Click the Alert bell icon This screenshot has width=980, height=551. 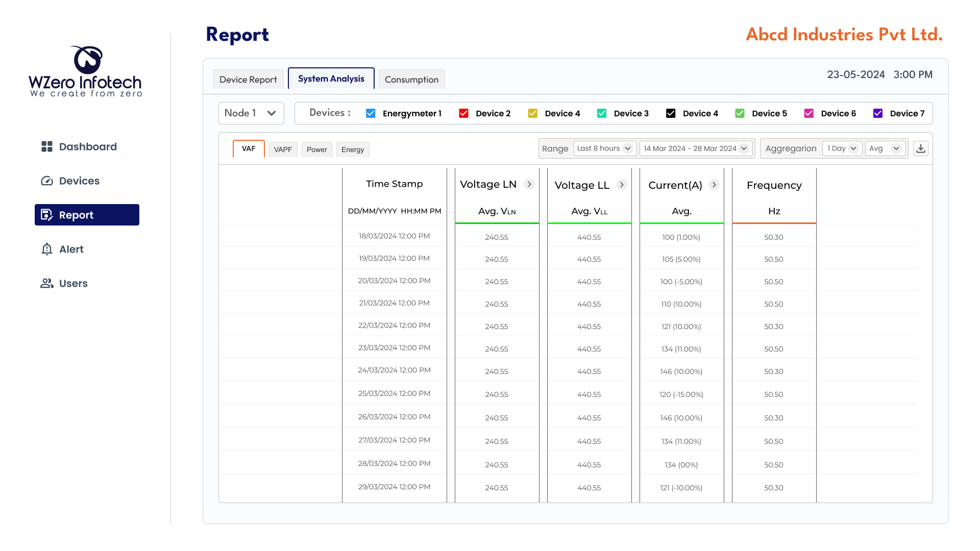point(47,249)
